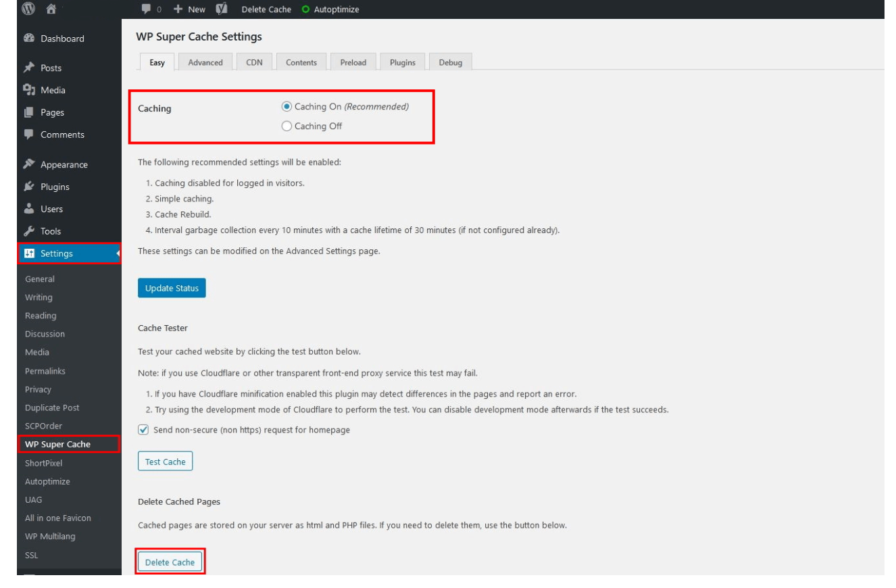
Task: Open the Discussion settings submenu item
Action: pos(45,334)
